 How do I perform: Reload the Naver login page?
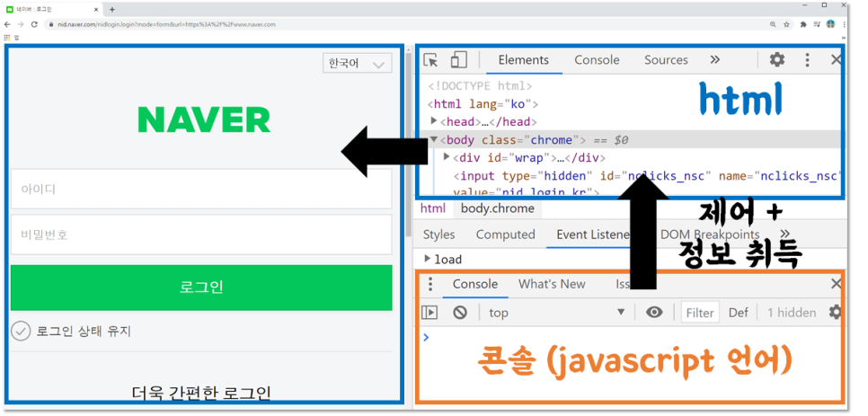34,24
